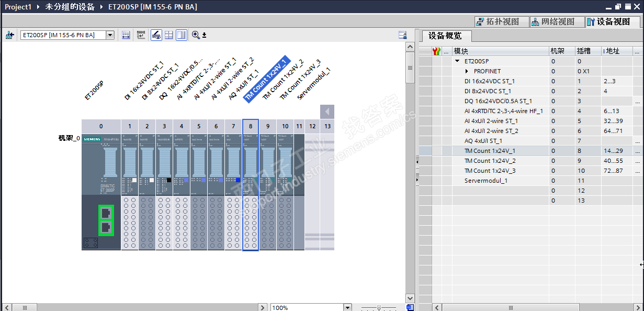
Task: Click the upper splitter collapse arrow between the panes
Action: pyautogui.click(x=417, y=163)
